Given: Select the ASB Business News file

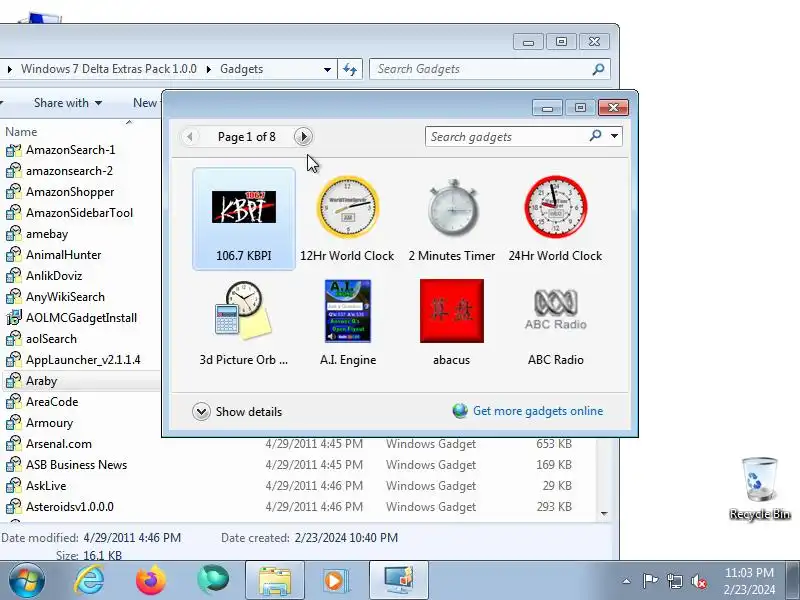Looking at the screenshot, I should tap(77, 465).
